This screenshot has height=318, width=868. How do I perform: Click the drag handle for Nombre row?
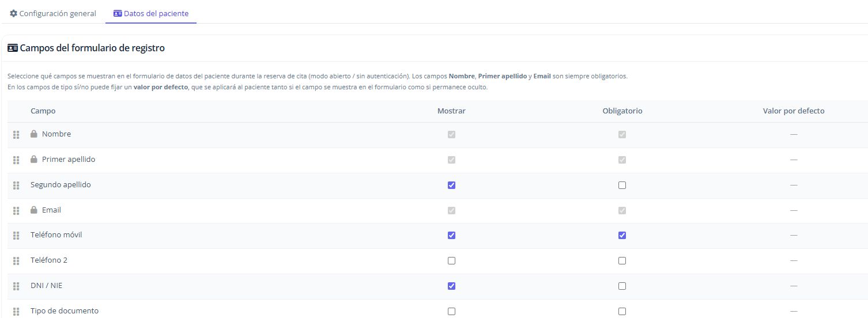16,135
